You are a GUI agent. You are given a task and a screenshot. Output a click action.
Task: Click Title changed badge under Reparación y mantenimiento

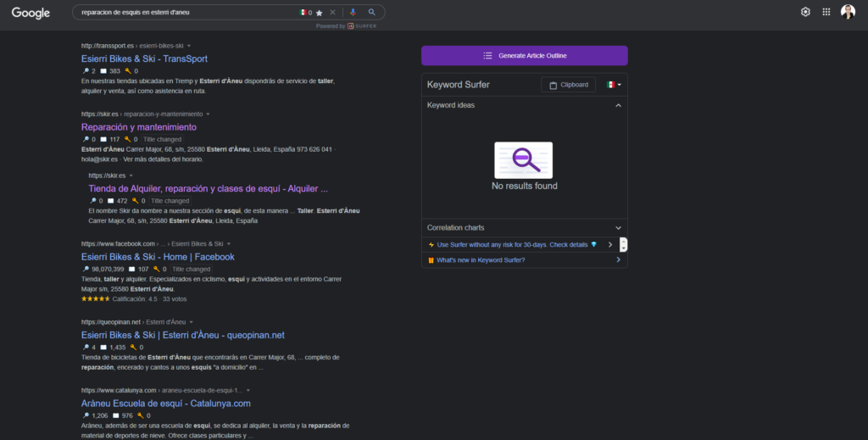(162, 140)
